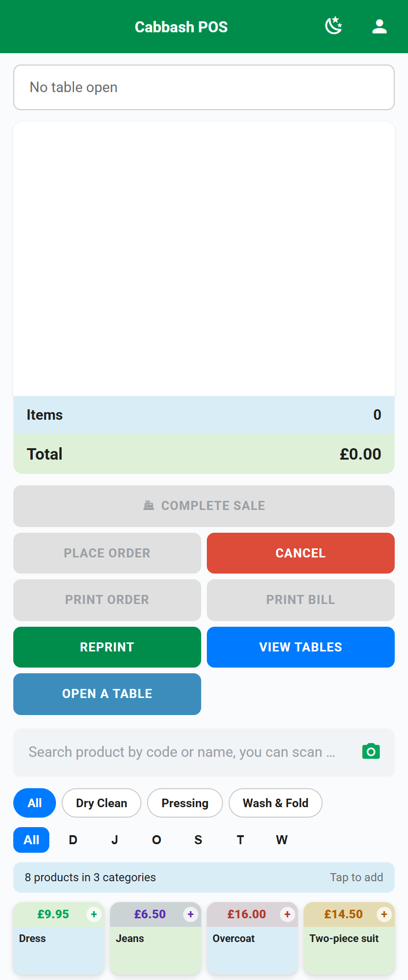Focus the product search field

[x=190, y=752]
